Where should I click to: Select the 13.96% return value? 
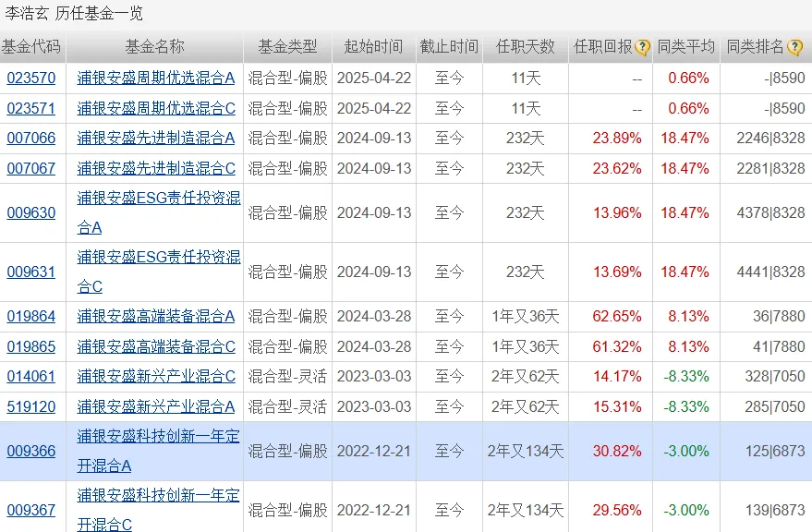(x=617, y=213)
